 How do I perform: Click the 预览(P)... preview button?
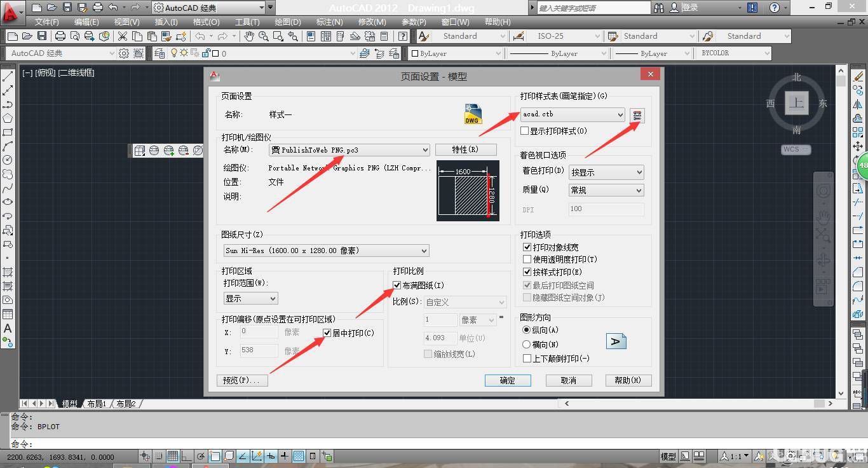[x=241, y=380]
